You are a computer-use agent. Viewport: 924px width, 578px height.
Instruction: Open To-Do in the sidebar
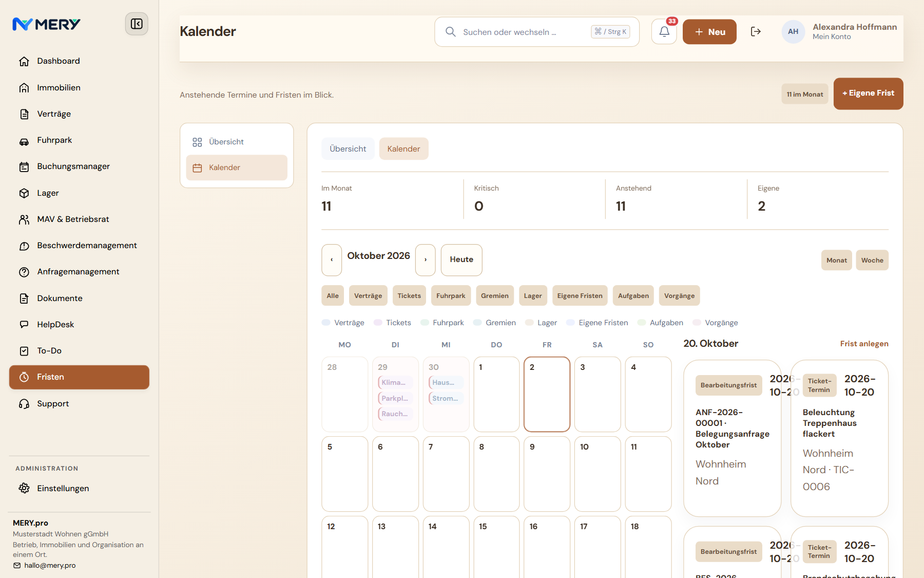tap(79, 351)
